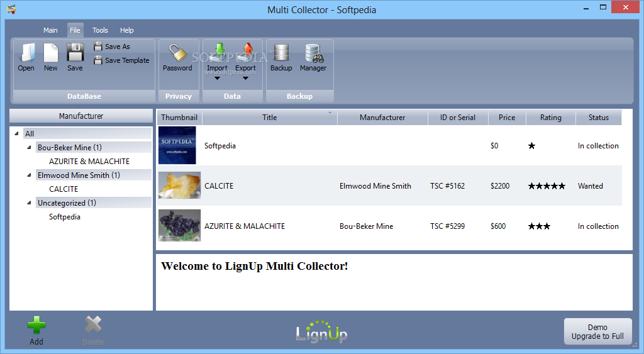
Task: Sort by the ID or Serial column header
Action: [458, 118]
